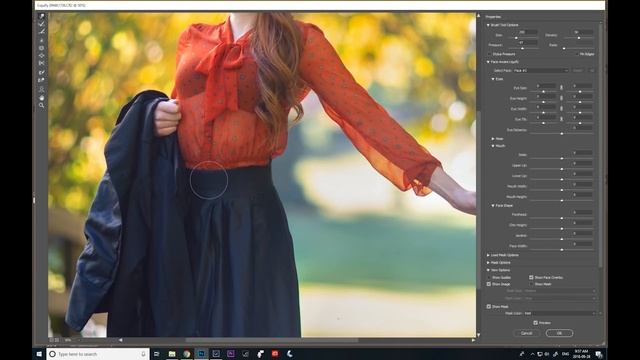Click the brush Size slider

[522, 38]
